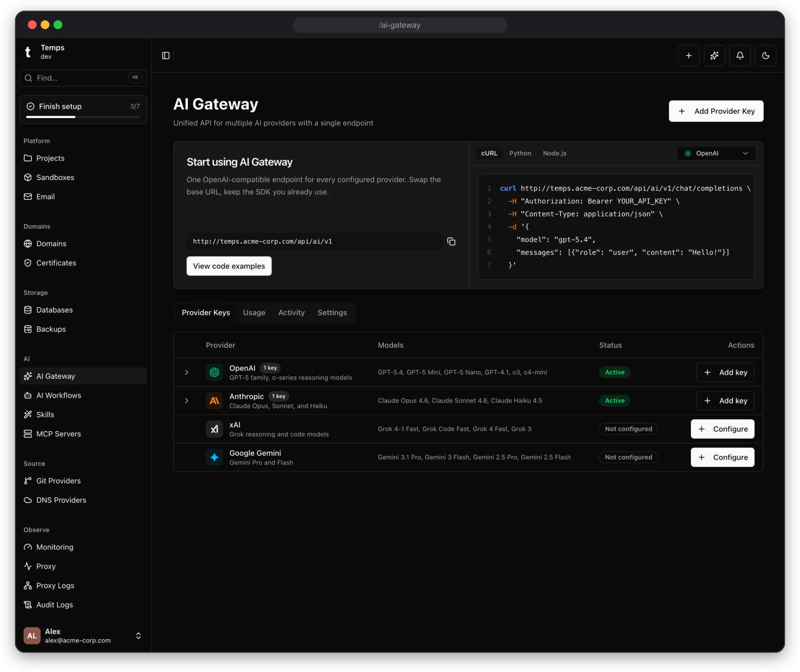800x672 pixels.
Task: Configure the Google Gemini provider
Action: point(722,457)
